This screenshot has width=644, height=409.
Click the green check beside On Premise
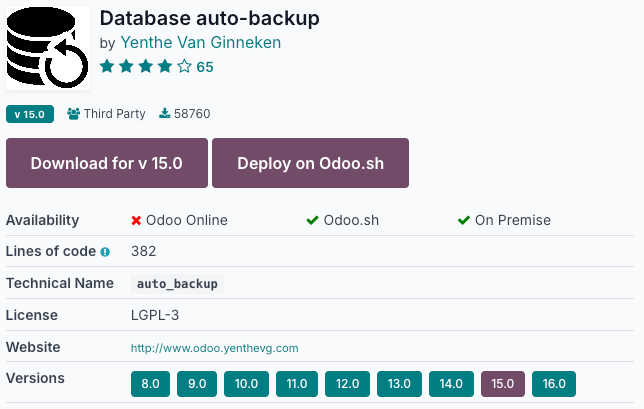tap(464, 221)
